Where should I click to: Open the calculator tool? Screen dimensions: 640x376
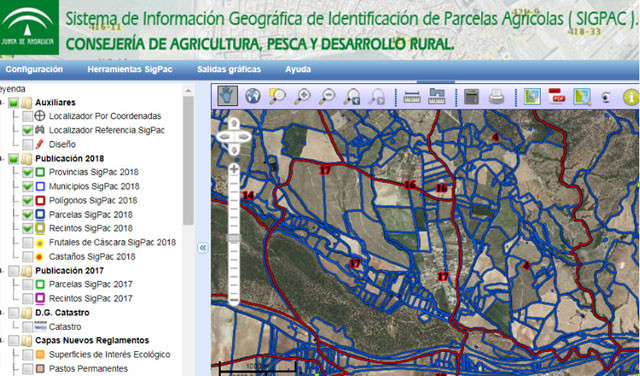(471, 97)
